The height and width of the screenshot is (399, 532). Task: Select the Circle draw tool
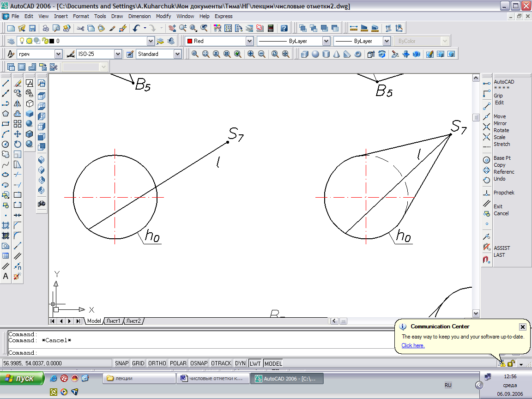(x=6, y=144)
